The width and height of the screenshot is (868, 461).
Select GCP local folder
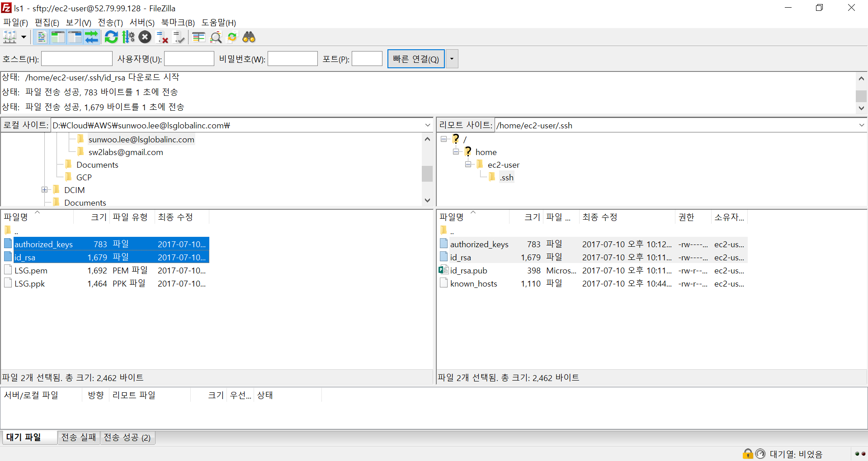[x=84, y=178]
